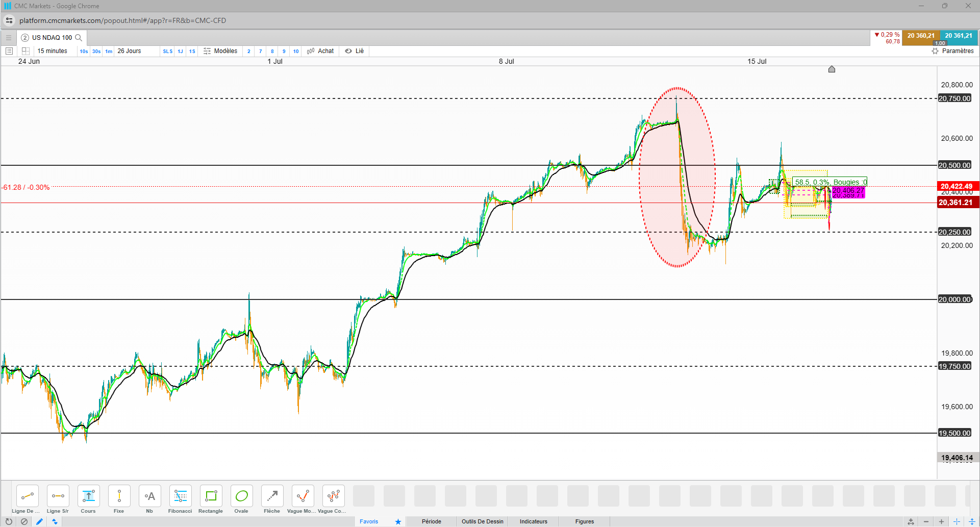Choose the Flèche arrow tool

[272, 499]
